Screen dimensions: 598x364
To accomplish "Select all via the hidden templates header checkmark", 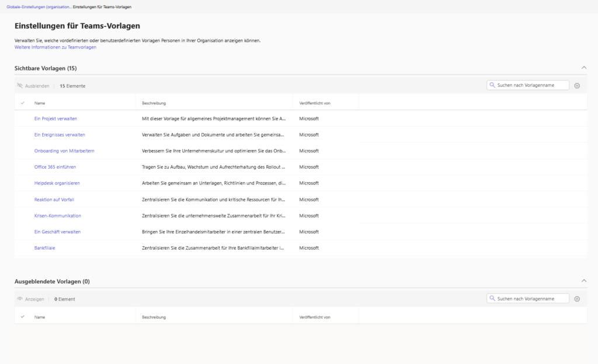I will click(23, 316).
